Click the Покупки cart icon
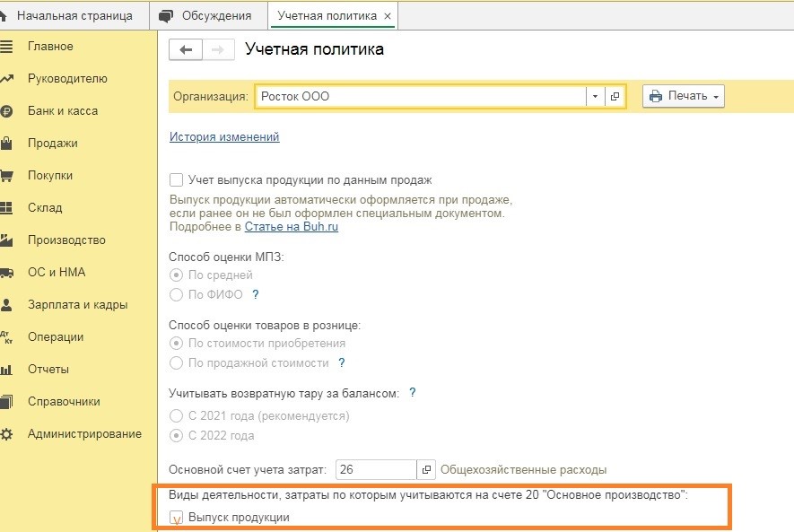794x532 pixels. pos(6,176)
